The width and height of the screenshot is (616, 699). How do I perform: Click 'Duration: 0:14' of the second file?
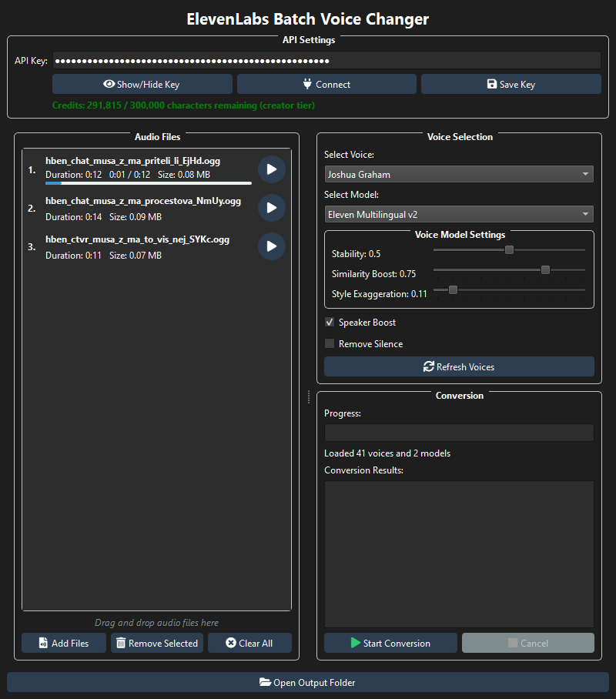[74, 217]
